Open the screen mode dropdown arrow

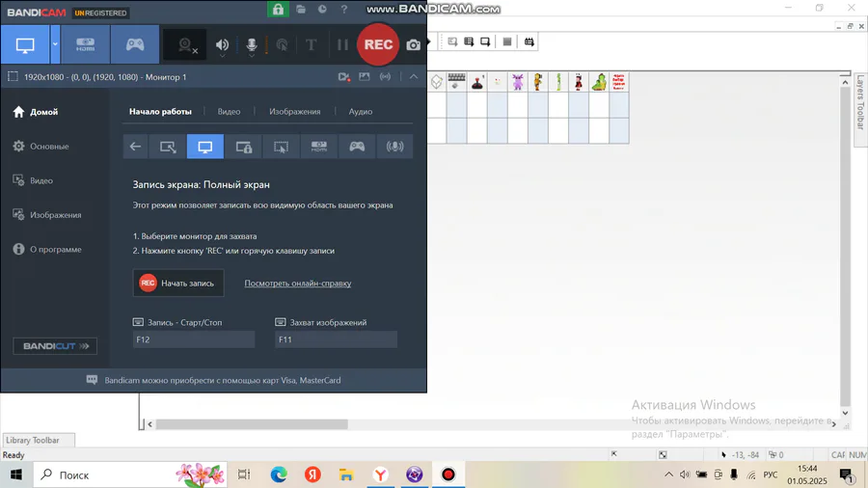pos(55,44)
